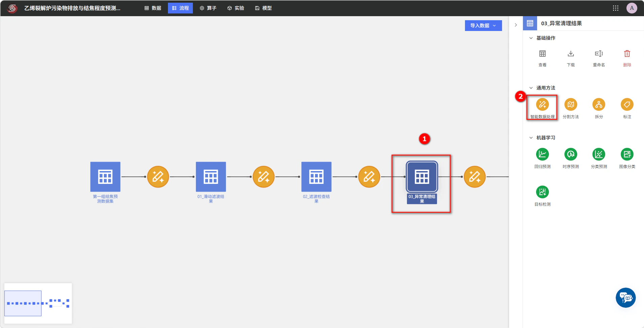Switch to the 模型 tab
The width and height of the screenshot is (644, 328).
pos(263,8)
